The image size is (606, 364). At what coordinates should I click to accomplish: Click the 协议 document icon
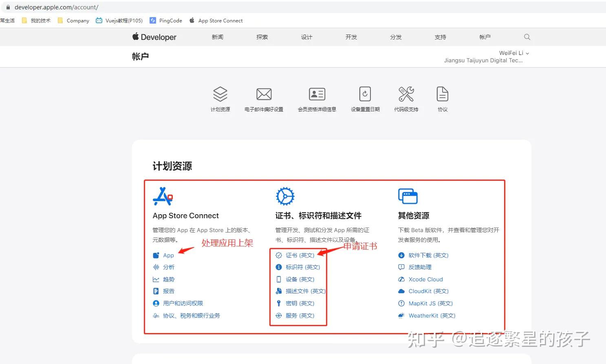point(442,94)
